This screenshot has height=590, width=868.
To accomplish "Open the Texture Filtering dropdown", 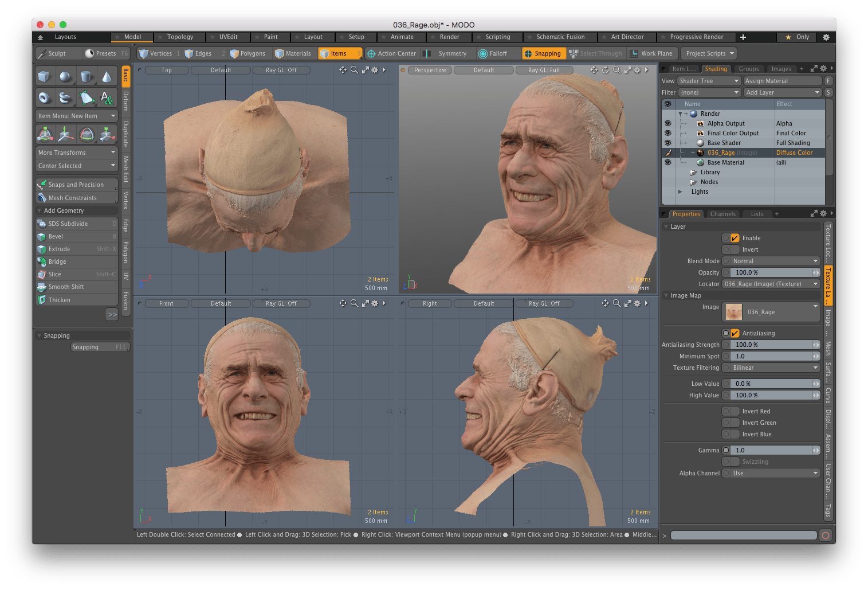I will [x=771, y=368].
